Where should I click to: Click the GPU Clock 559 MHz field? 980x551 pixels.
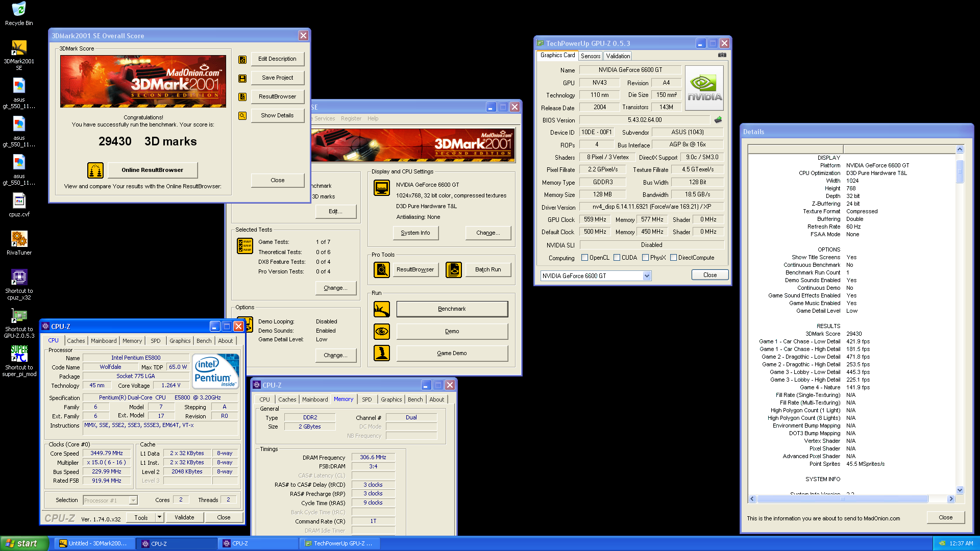point(595,219)
